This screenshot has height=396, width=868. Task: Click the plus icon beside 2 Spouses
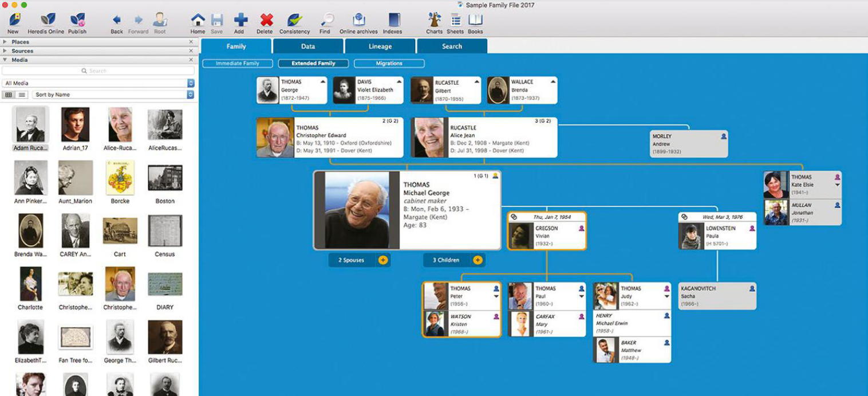pyautogui.click(x=383, y=260)
